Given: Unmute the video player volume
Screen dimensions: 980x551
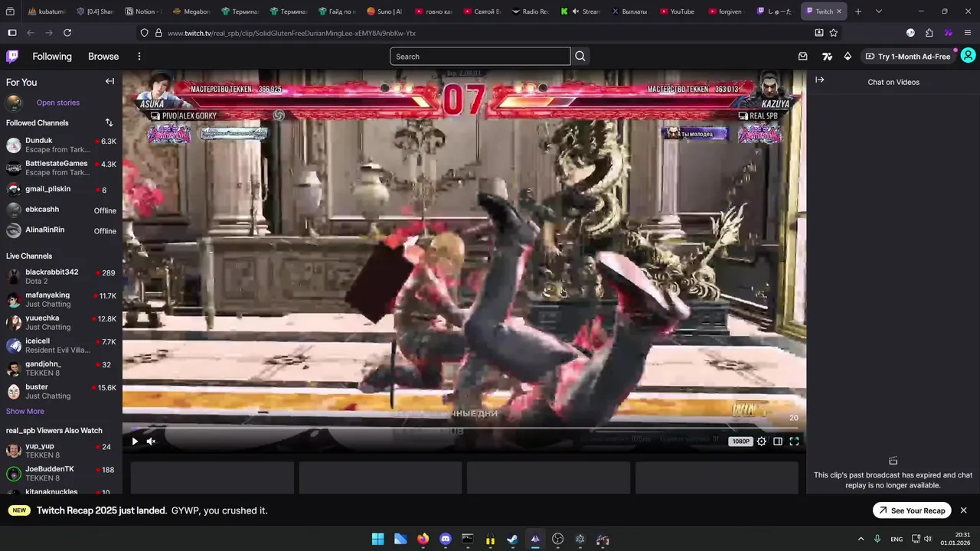Looking at the screenshot, I should [x=151, y=441].
